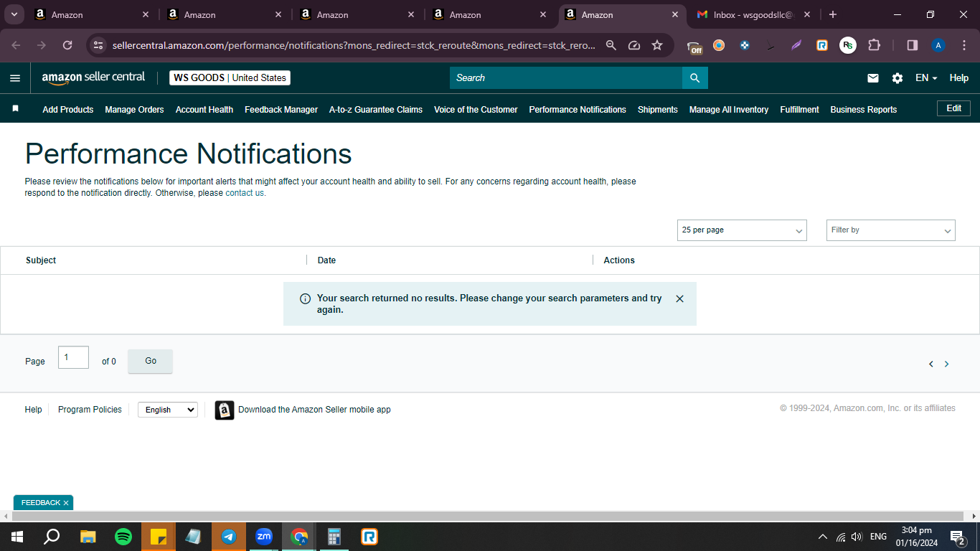Open Chrome extensions puzzle icon
This screenshot has height=551, width=980.
click(874, 45)
